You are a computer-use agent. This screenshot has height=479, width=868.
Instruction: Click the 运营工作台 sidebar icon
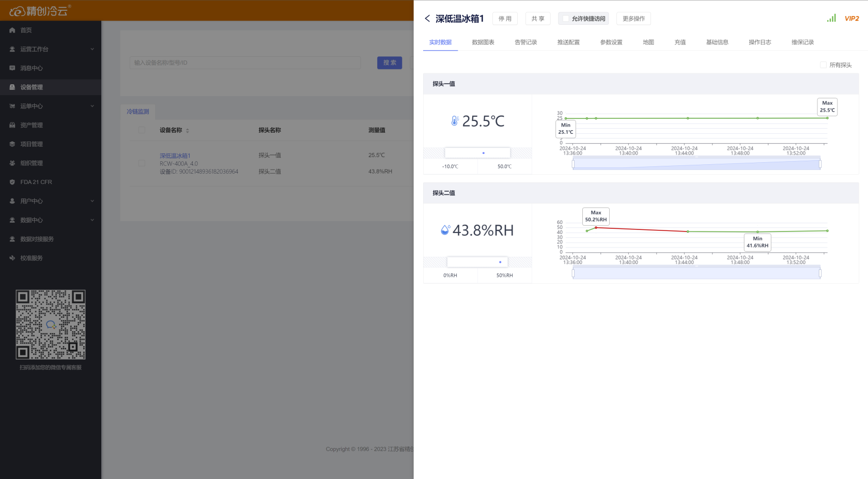click(x=12, y=49)
